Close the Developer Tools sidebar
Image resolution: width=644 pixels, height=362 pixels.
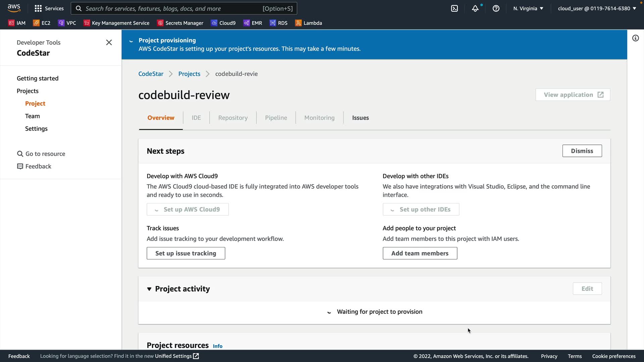[109, 43]
